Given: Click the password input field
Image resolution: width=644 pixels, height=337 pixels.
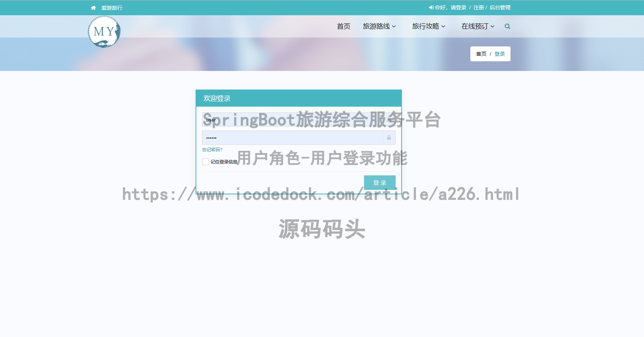Looking at the screenshot, I should pos(294,137).
